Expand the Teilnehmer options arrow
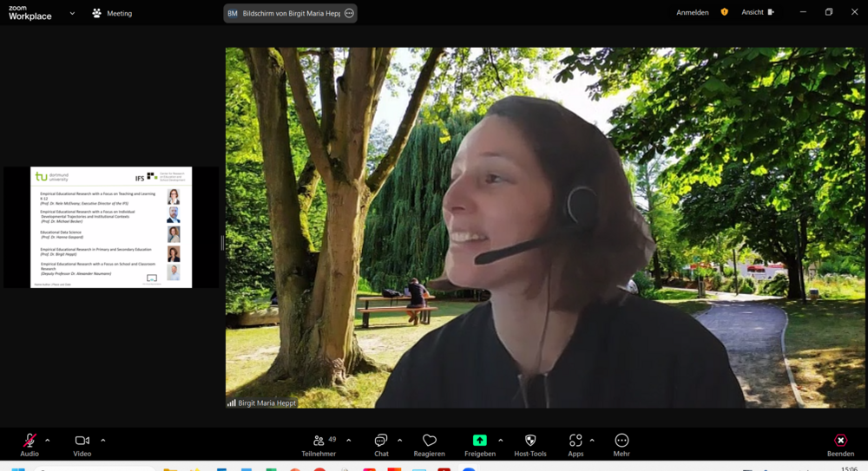The image size is (868, 471). coord(349,440)
